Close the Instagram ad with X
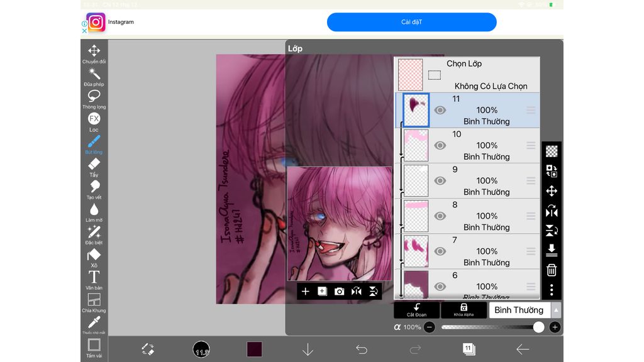Viewport: 644px width, 362px height. [84, 31]
